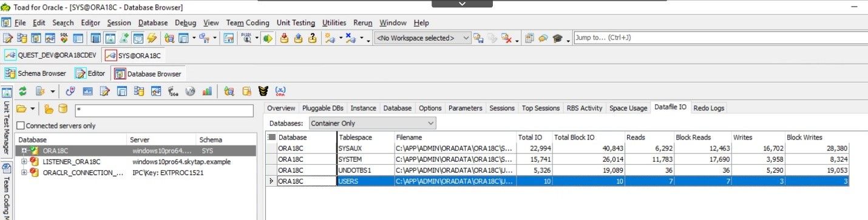Click the grey globe icon in browser toolbar
868x220 pixels.
(190, 91)
